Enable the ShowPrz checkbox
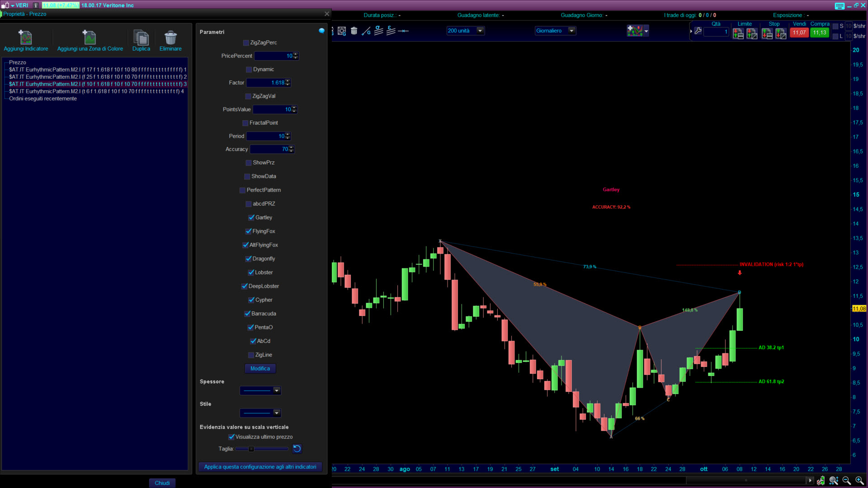 click(x=249, y=163)
